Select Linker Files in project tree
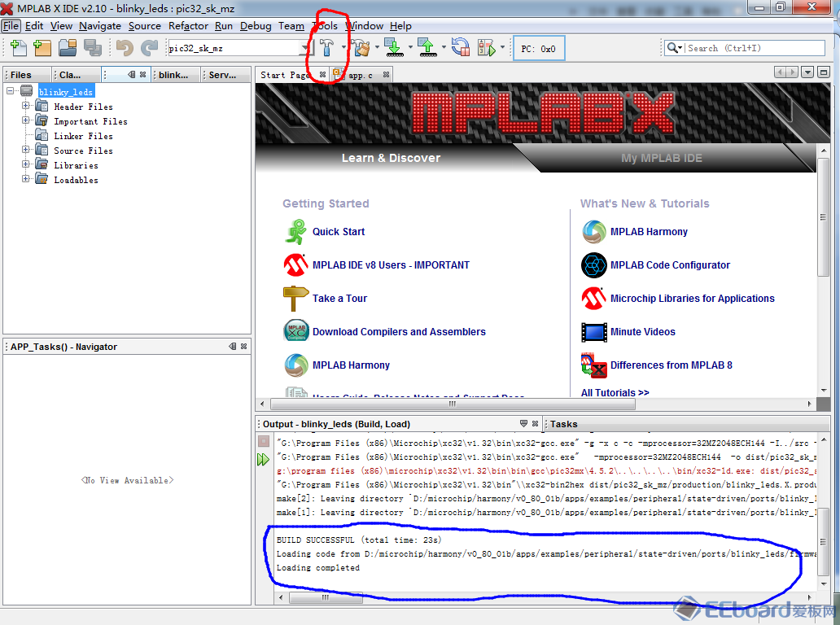The image size is (840, 625). 83,136
